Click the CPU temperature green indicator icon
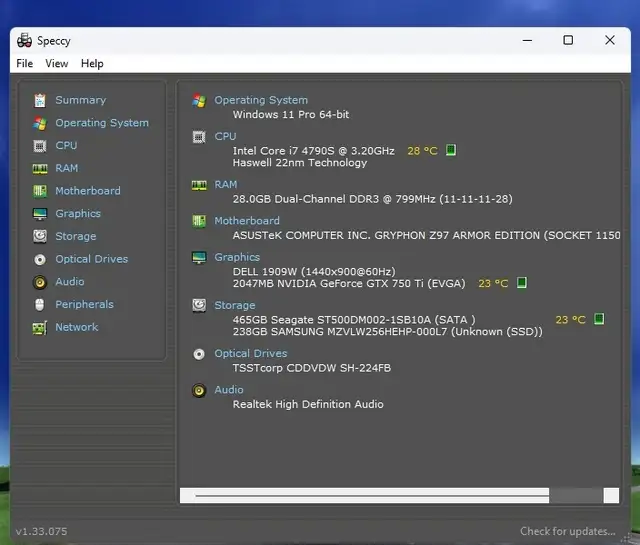 coord(451,150)
